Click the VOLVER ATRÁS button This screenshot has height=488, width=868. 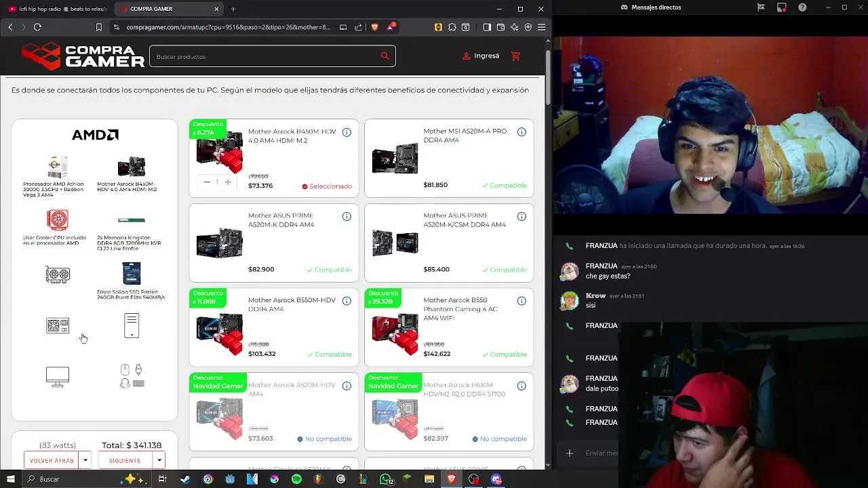52,460
